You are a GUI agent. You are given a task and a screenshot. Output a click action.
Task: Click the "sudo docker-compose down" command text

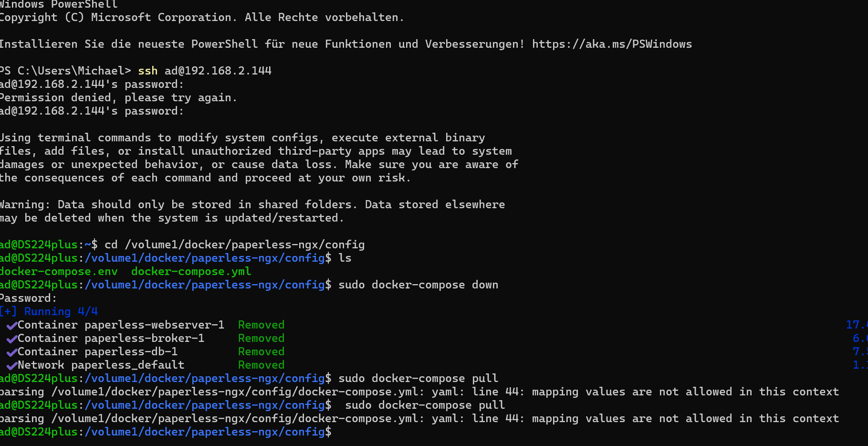click(x=418, y=285)
